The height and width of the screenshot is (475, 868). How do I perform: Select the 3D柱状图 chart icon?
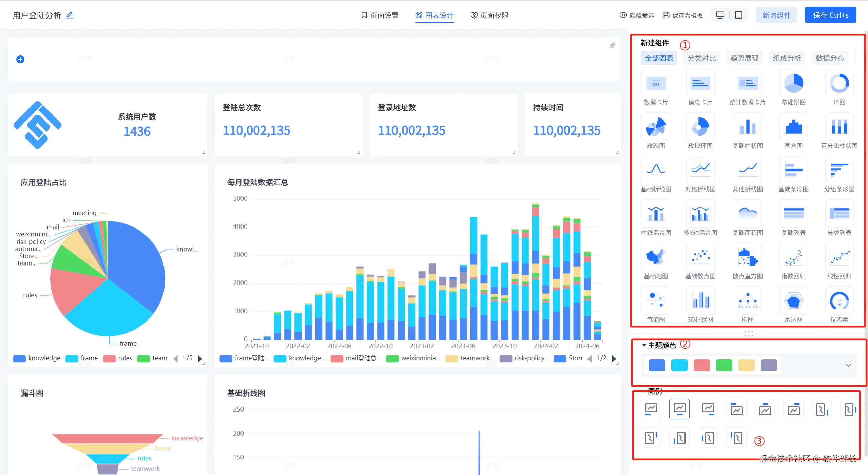(700, 301)
